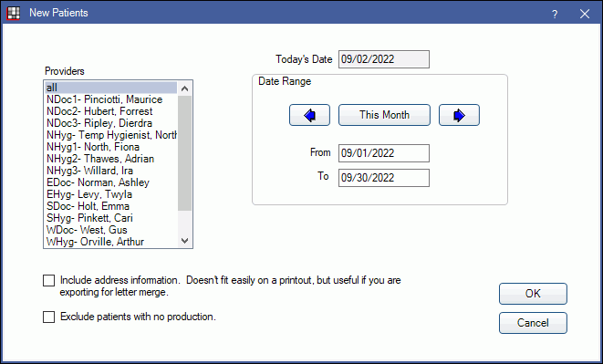
Task: Select SDoc- Holt, Emma
Action: point(110,206)
